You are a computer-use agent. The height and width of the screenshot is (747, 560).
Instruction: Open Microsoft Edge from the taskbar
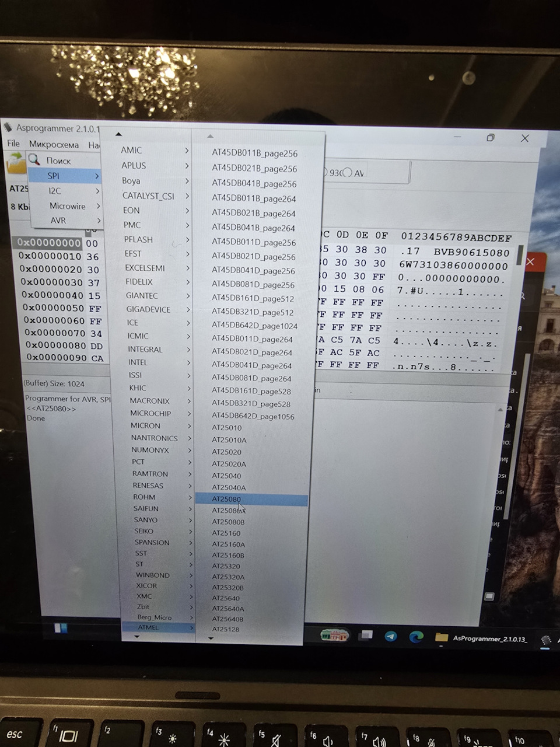click(416, 637)
